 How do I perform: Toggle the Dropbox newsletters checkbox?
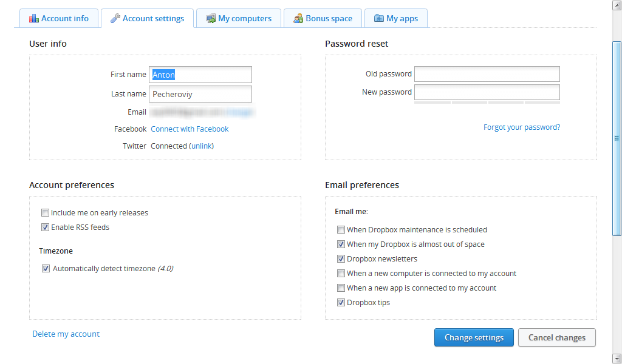tap(341, 259)
